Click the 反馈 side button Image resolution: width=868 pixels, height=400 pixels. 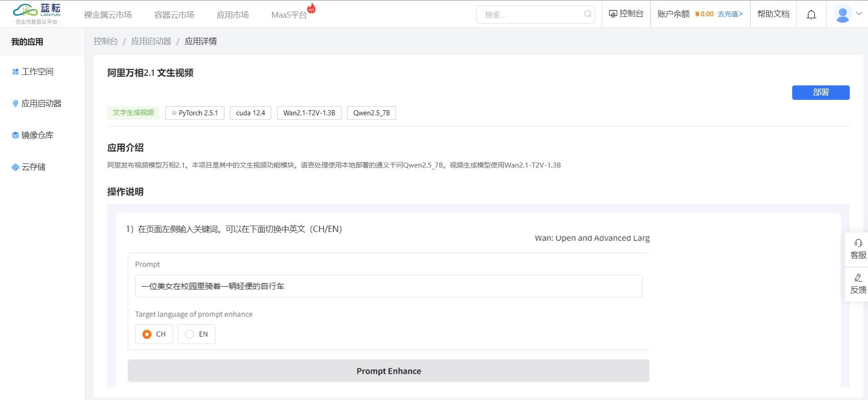tap(857, 284)
